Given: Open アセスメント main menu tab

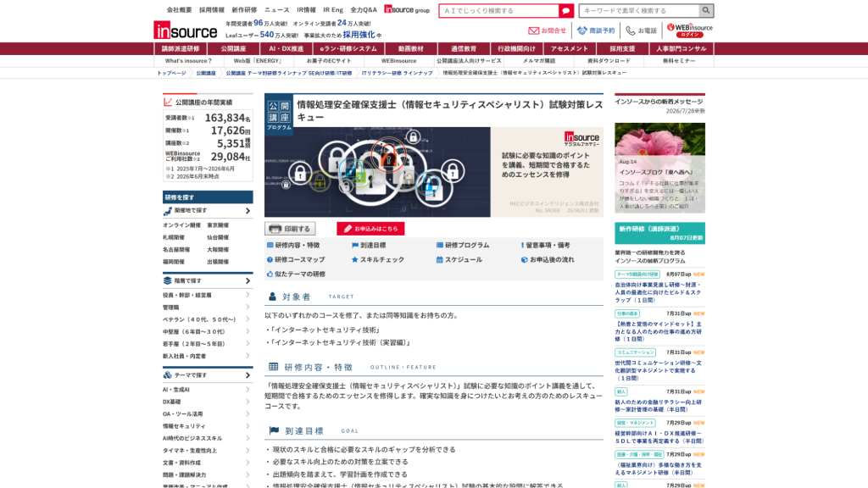Looking at the screenshot, I should click(x=569, y=48).
